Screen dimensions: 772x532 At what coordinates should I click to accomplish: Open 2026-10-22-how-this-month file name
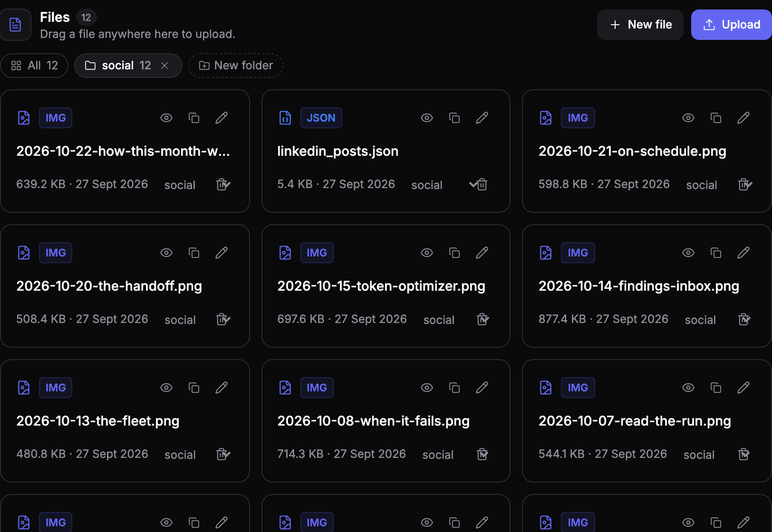[x=123, y=151]
